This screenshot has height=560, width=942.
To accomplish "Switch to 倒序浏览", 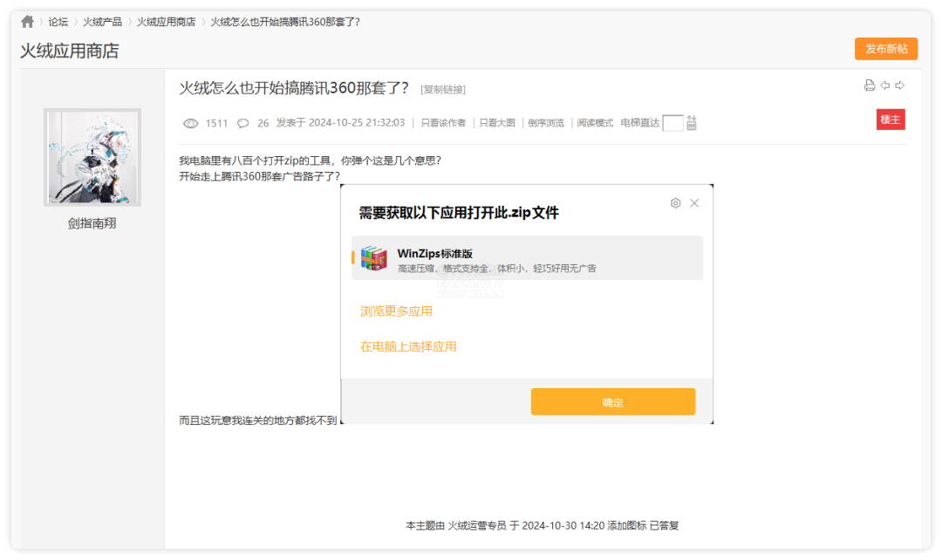I will pos(546,123).
